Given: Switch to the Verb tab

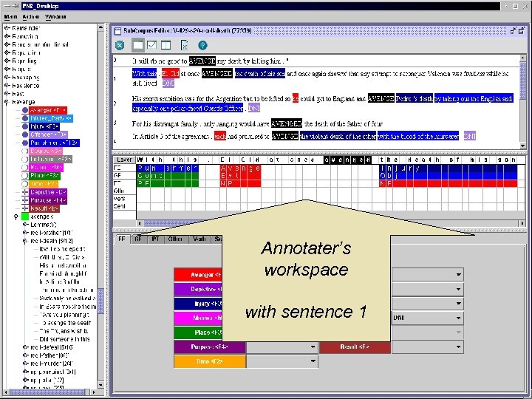Looking at the screenshot, I should click(199, 239).
